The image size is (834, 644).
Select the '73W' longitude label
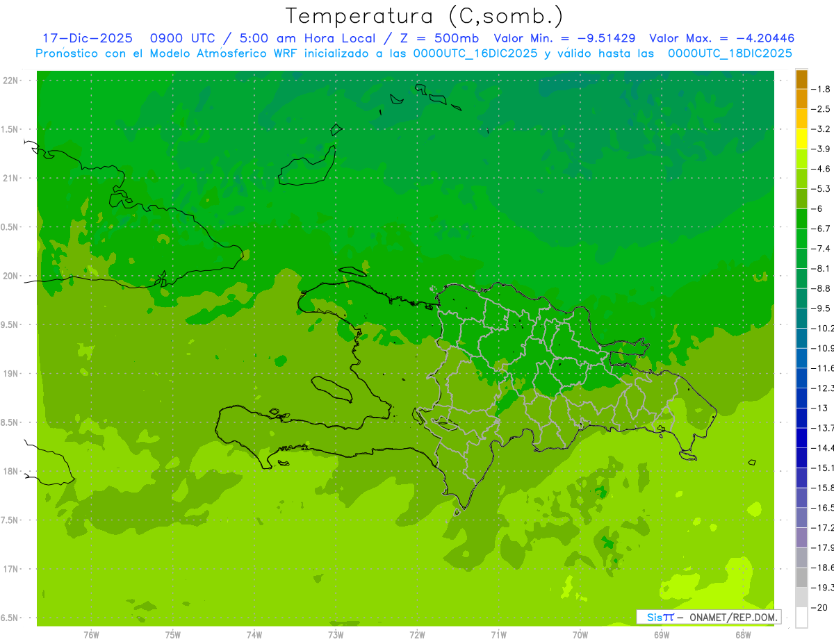(336, 635)
